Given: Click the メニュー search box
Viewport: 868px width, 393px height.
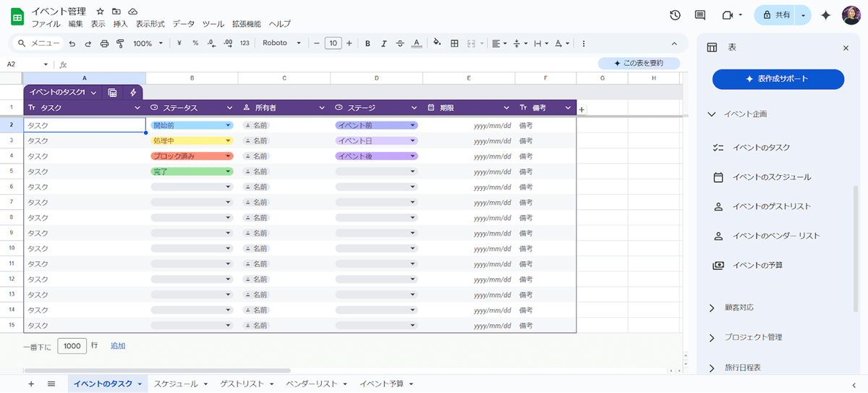Looking at the screenshot, I should pos(39,43).
